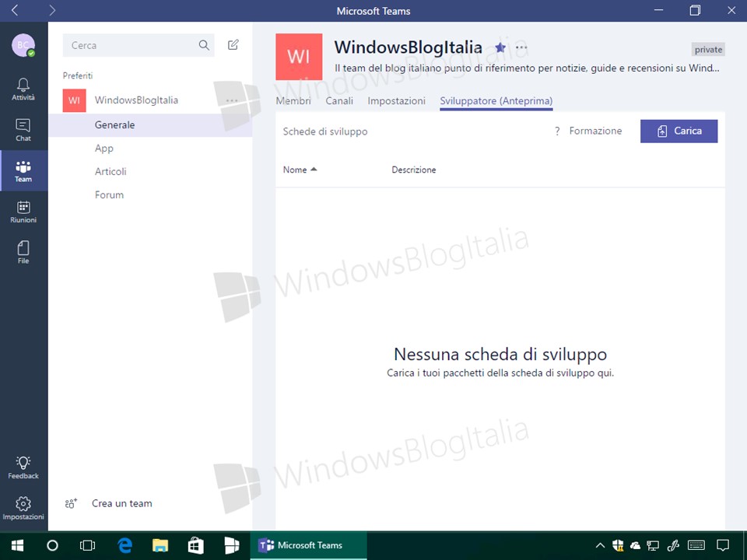Click the Crea un team icon

pyautogui.click(x=71, y=503)
